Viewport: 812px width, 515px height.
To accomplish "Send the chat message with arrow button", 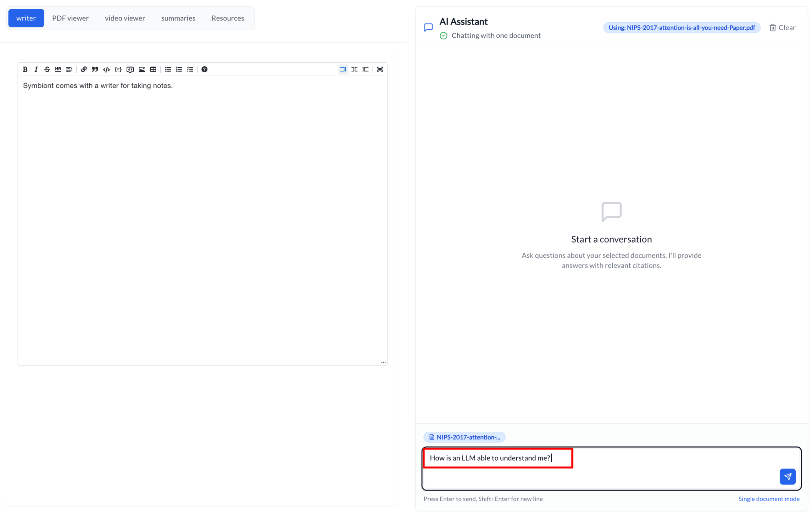I will click(x=787, y=477).
